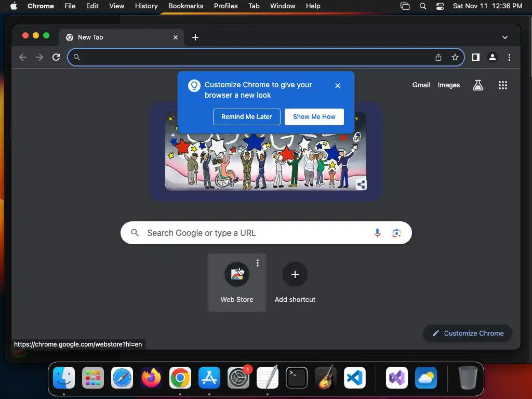Launch Safari from the Dock
The image size is (532, 399).
point(122,378)
